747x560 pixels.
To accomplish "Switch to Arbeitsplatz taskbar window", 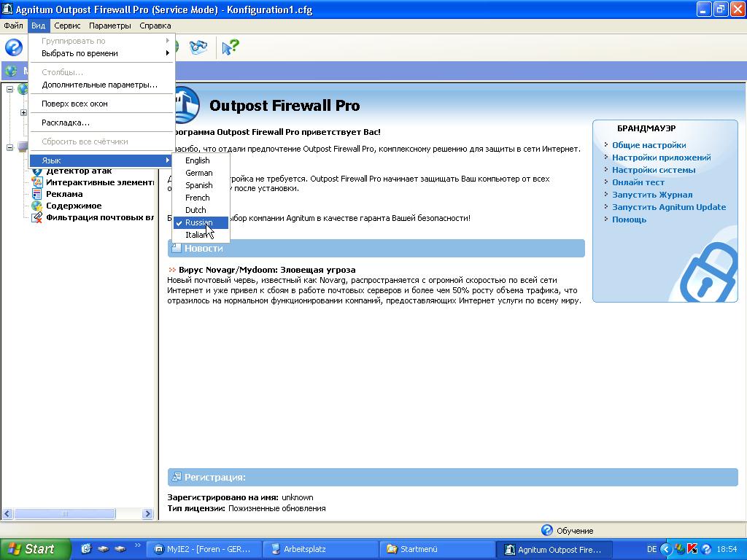I will 320,549.
